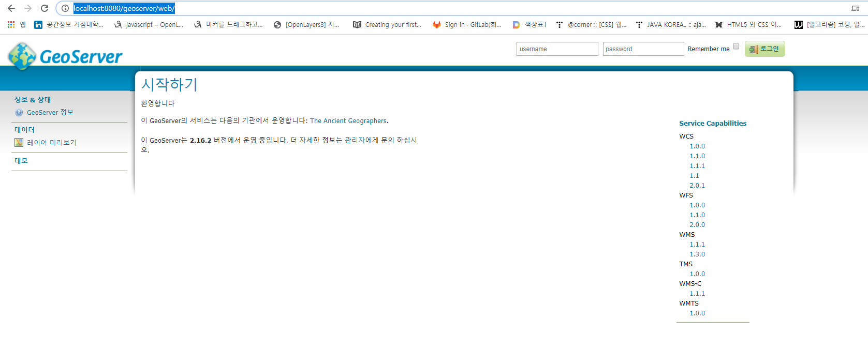Toggle the Remember me checkbox

(x=736, y=47)
